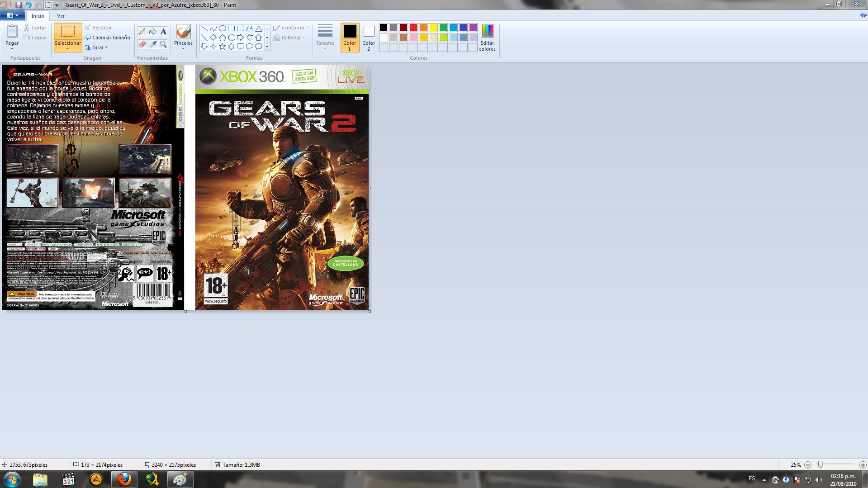This screenshot has height=488, width=868.
Task: Pick the pink color swatch
Action: (413, 38)
